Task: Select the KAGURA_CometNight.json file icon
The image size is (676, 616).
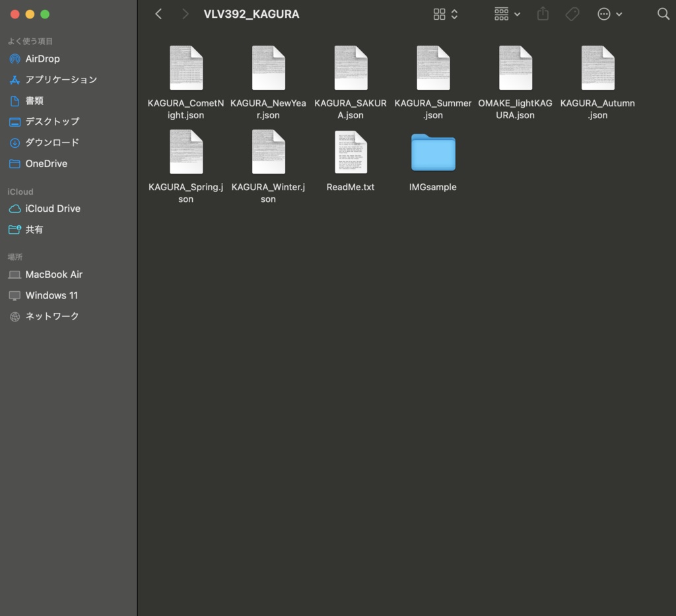Action: click(186, 68)
